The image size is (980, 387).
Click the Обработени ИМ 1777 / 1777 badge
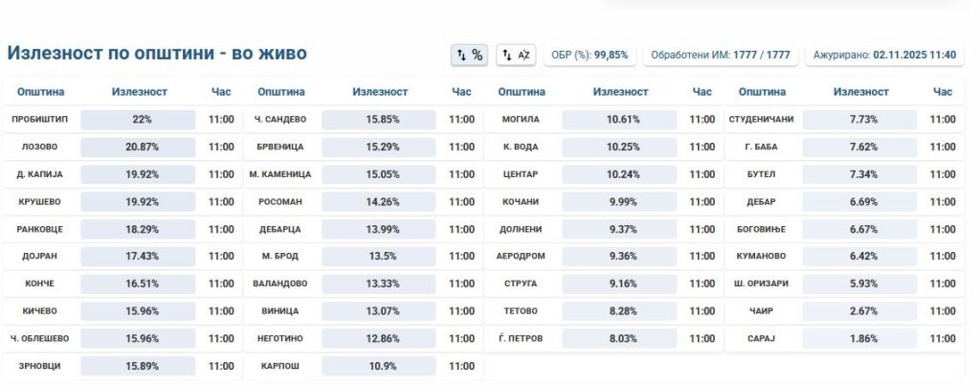721,55
